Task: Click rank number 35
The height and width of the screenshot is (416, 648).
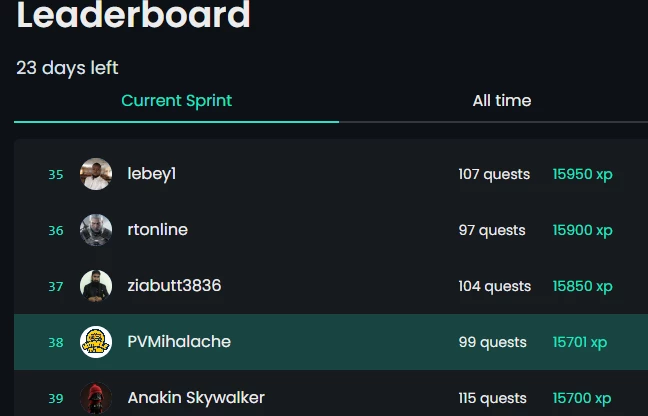Action: (56, 174)
